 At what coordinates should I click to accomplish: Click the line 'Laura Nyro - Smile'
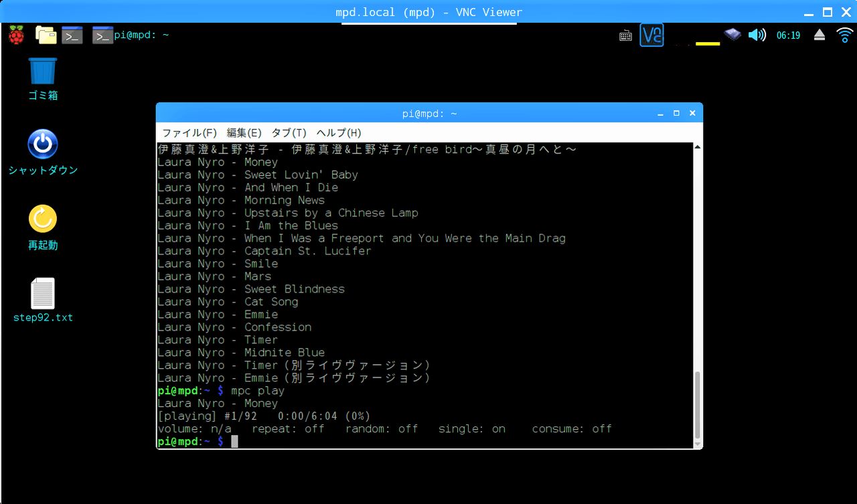pos(218,264)
